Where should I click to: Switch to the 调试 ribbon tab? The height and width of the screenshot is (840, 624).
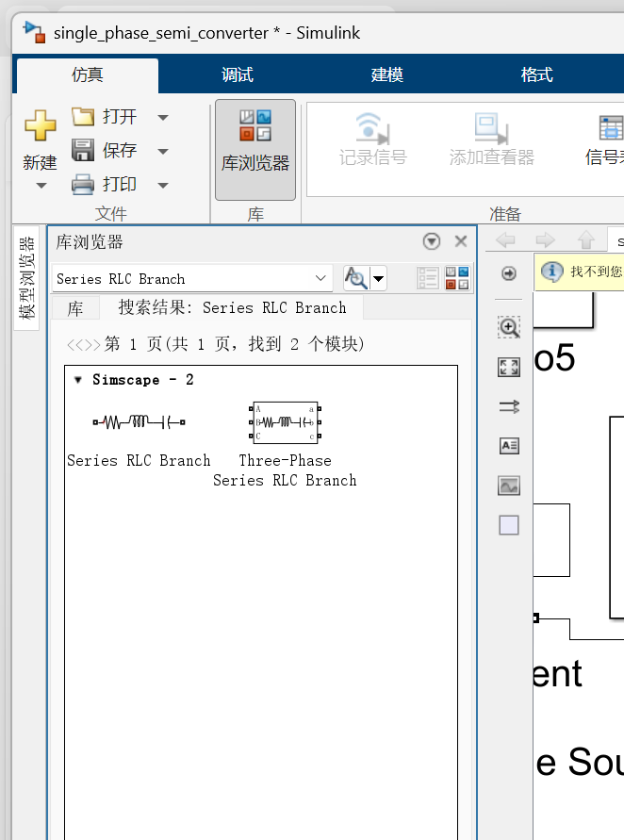238,74
